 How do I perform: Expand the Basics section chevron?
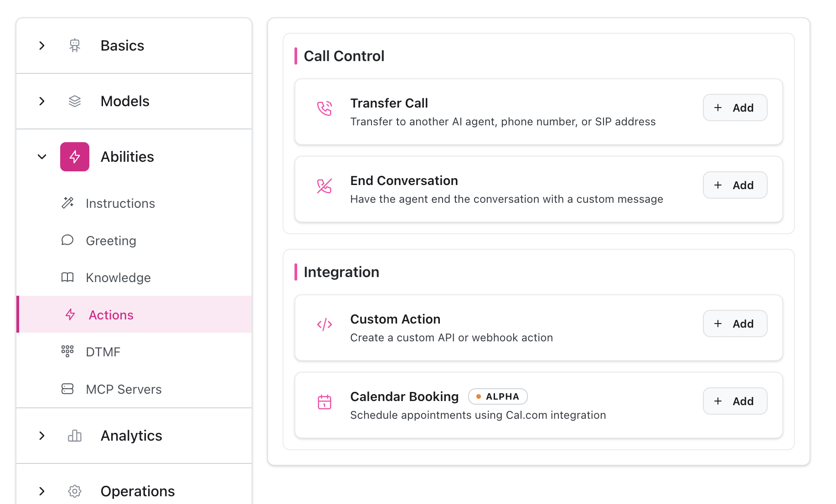point(42,46)
